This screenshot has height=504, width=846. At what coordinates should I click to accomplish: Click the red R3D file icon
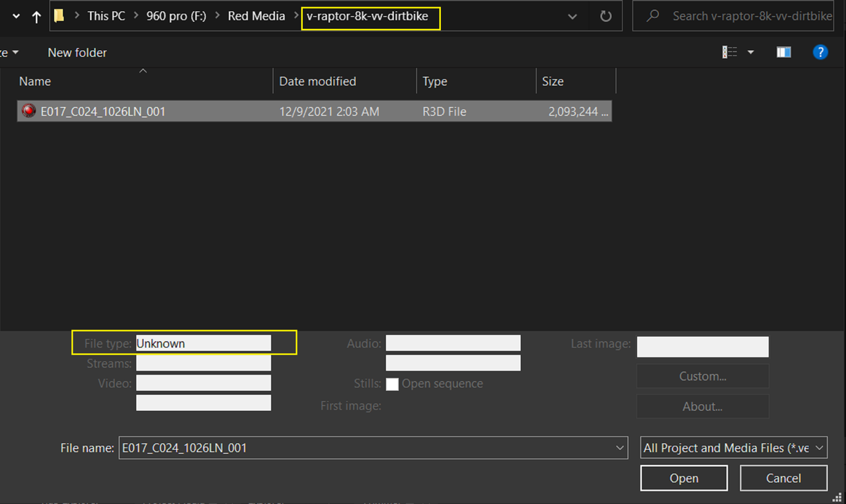28,111
